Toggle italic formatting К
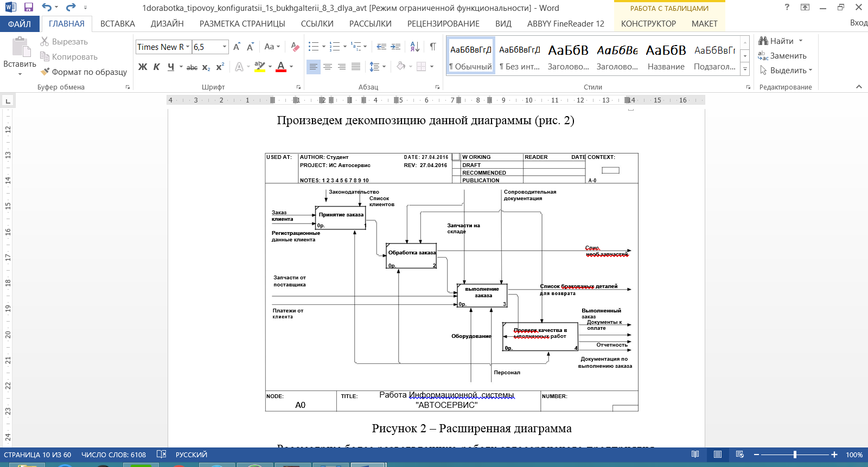This screenshot has height=467, width=868. tap(157, 67)
